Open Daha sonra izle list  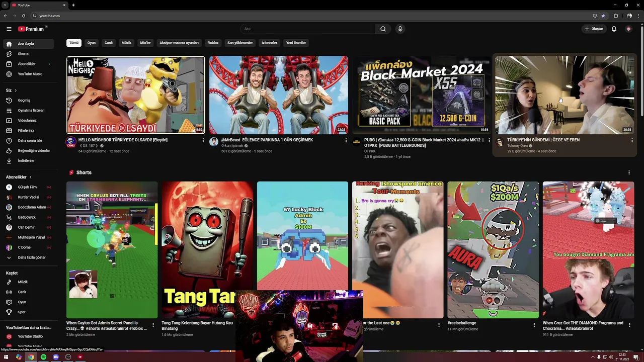tap(28, 141)
